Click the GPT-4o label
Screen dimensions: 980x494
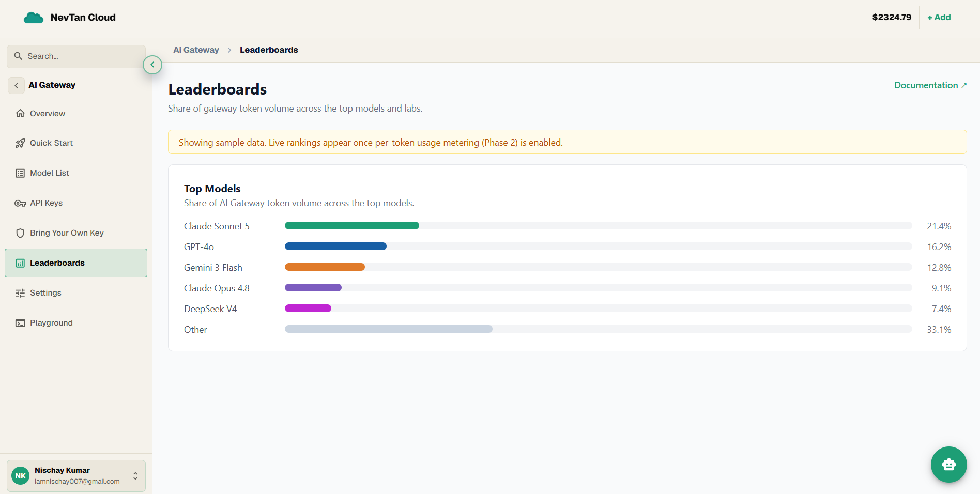coord(199,247)
